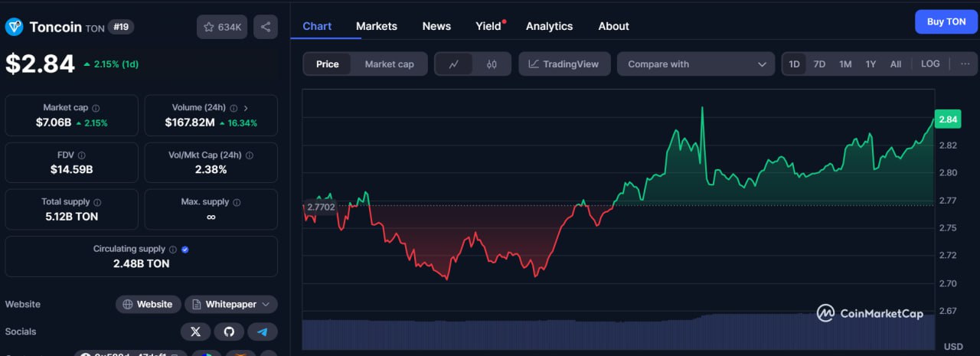The width and height of the screenshot is (980, 356).
Task: Switch to the Yield tab
Action: pos(489,26)
